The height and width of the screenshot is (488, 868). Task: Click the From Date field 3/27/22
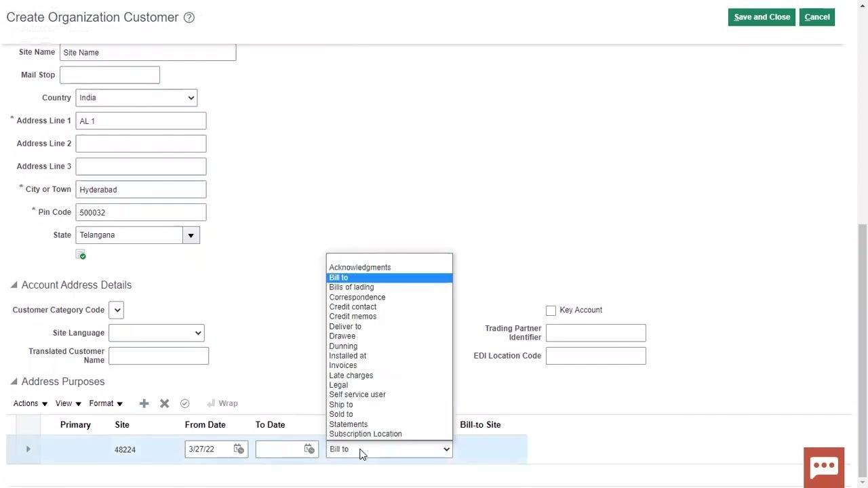click(x=209, y=449)
